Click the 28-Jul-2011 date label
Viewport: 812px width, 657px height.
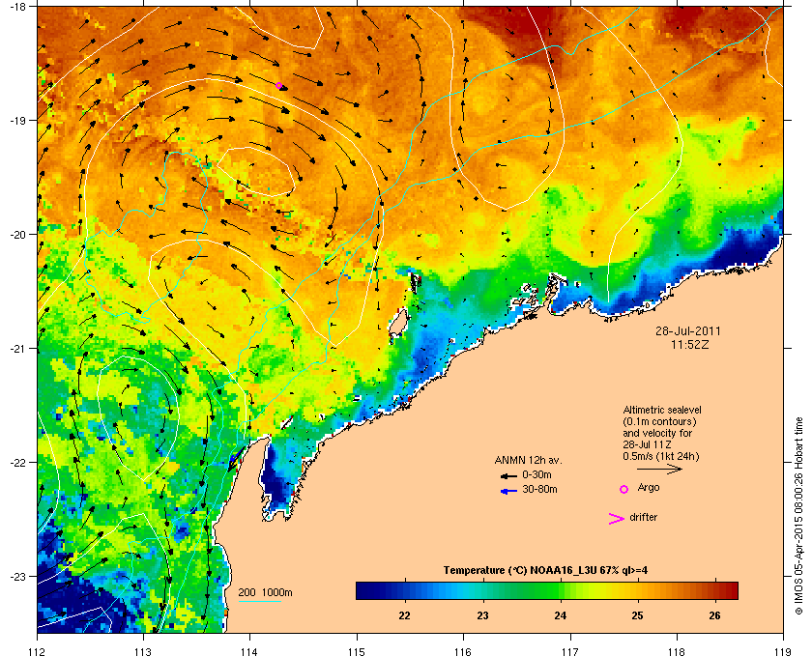click(687, 330)
